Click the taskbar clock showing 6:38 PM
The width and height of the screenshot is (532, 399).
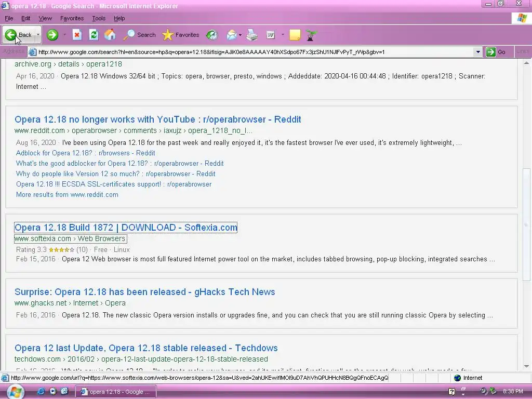tap(513, 392)
